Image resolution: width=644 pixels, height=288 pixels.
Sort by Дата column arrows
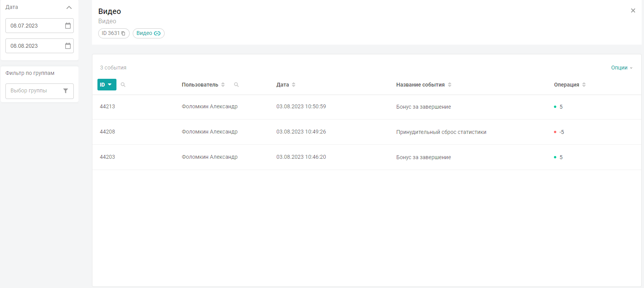(293, 85)
